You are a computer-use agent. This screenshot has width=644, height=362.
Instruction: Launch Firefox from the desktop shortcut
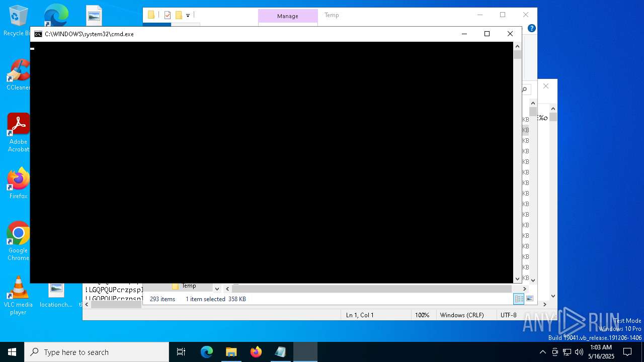[18, 183]
